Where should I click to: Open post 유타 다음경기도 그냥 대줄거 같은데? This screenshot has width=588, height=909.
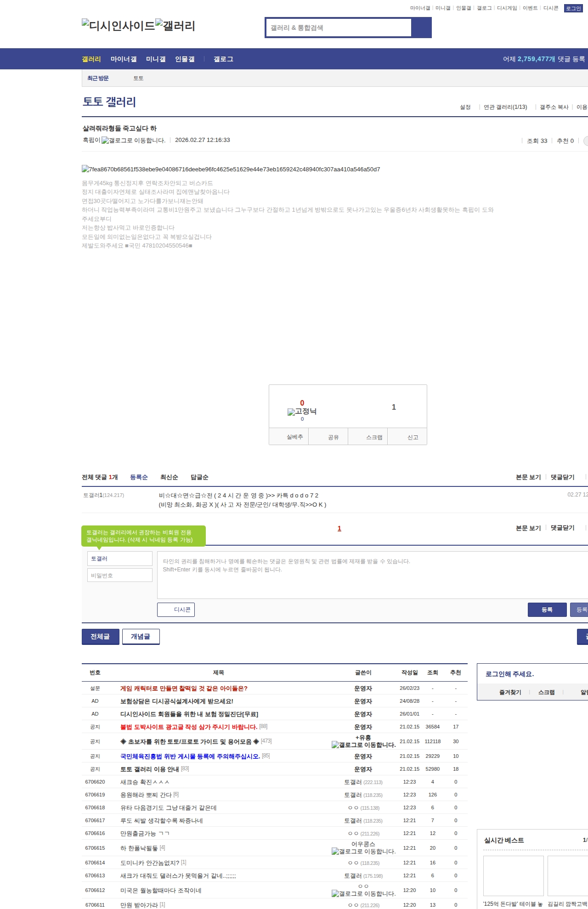tap(169, 807)
